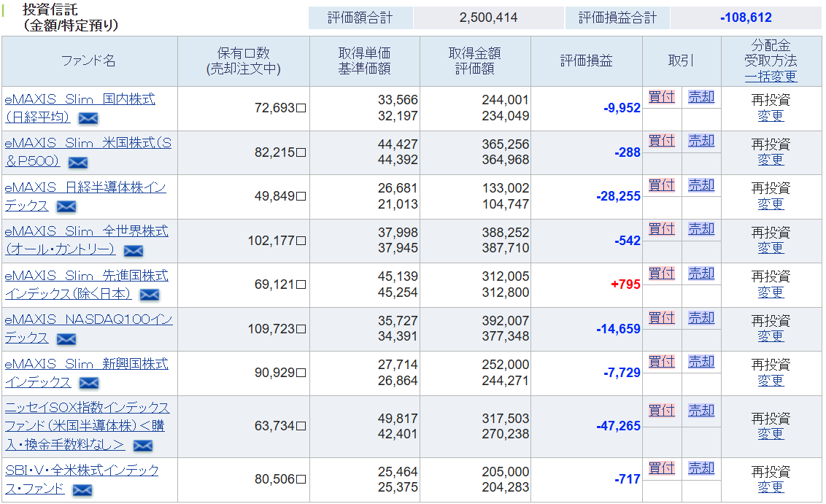This screenshot has height=504, width=826.
Task: Select the 評価損益合計 value -108,612
Action: click(746, 18)
